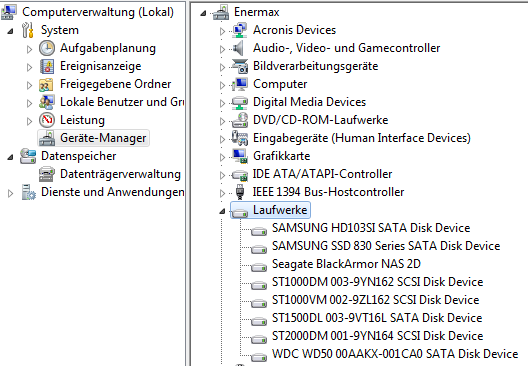This screenshot has height=366, width=528.
Task: Collapse the Datenspeicher tree node
Action: click(10, 157)
